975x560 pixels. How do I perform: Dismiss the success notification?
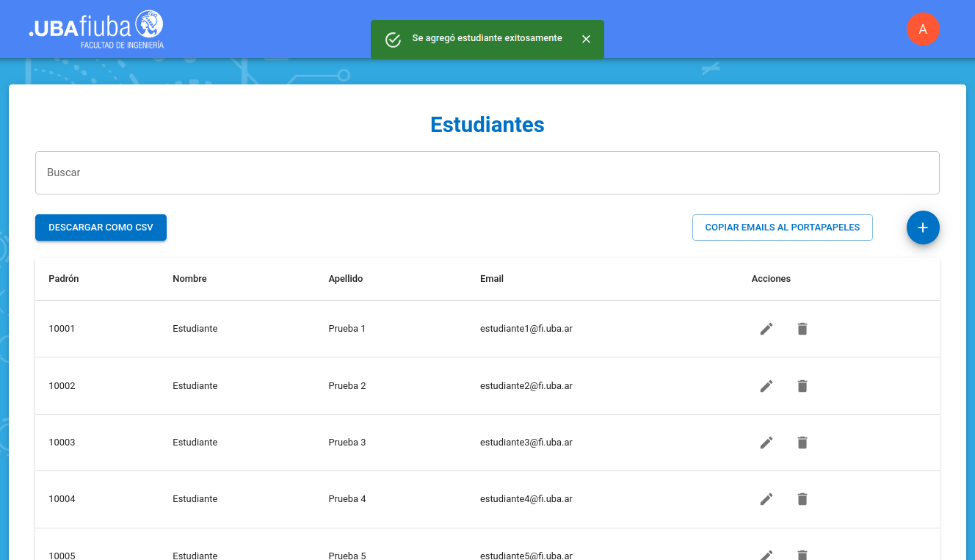click(x=586, y=39)
